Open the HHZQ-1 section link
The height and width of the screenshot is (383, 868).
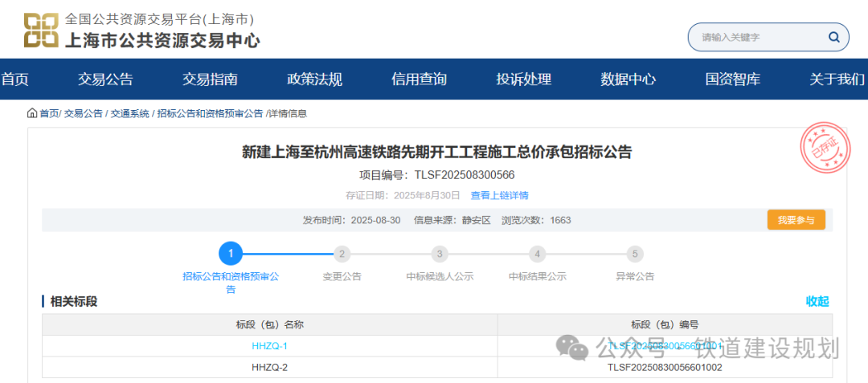point(269,346)
